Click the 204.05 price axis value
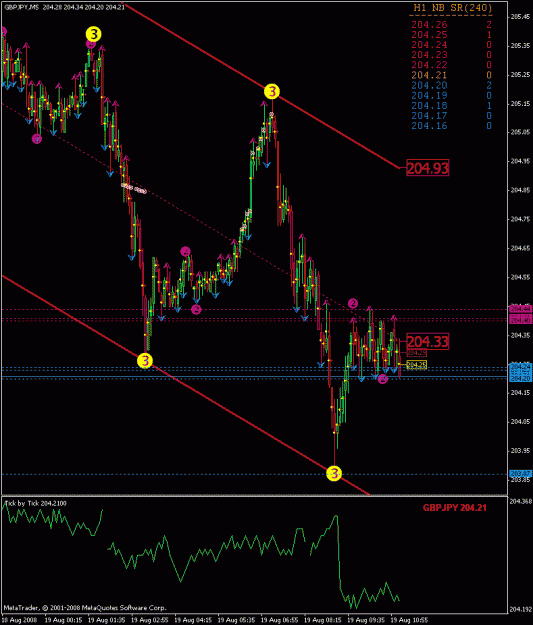 pos(521,422)
